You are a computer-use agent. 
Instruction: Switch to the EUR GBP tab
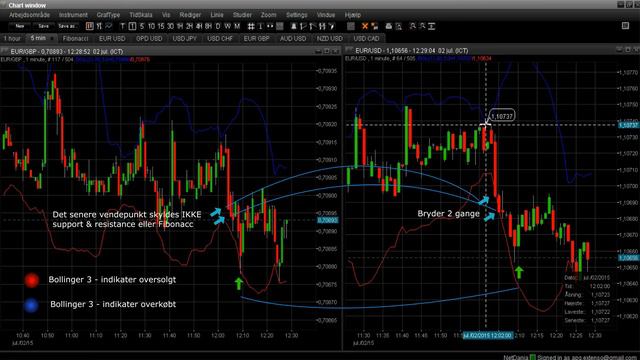tap(256, 38)
